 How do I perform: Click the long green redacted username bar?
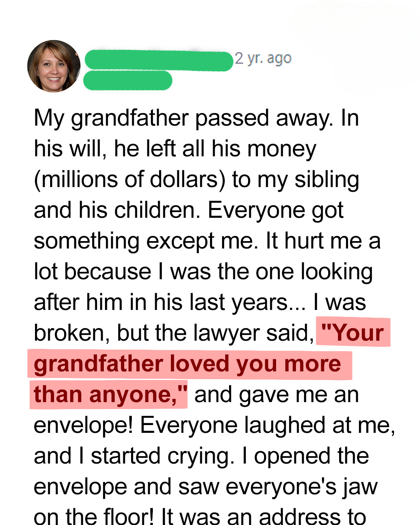[159, 61]
